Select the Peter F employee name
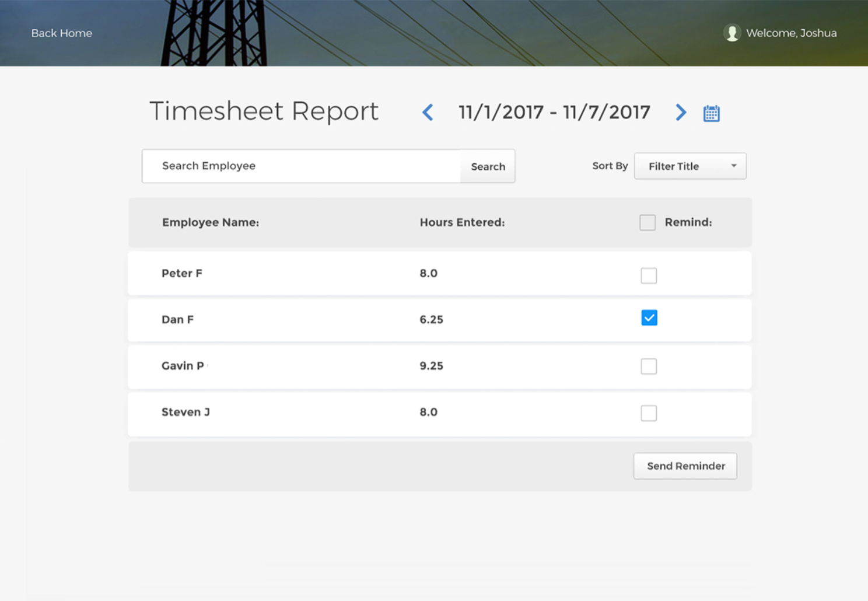 tap(182, 273)
